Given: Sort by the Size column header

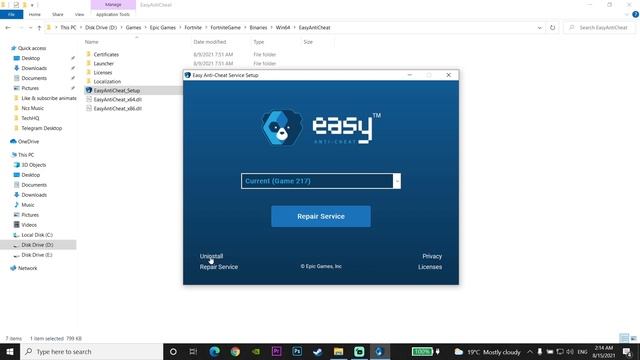Looking at the screenshot, I should (x=308, y=42).
